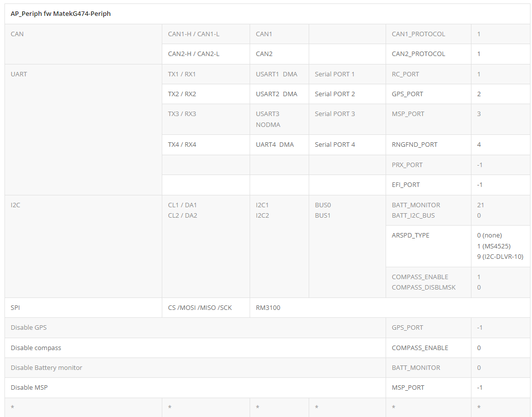The height and width of the screenshot is (417, 532).
Task: Select the '0 (none)' airspeed value
Action: pos(489,236)
